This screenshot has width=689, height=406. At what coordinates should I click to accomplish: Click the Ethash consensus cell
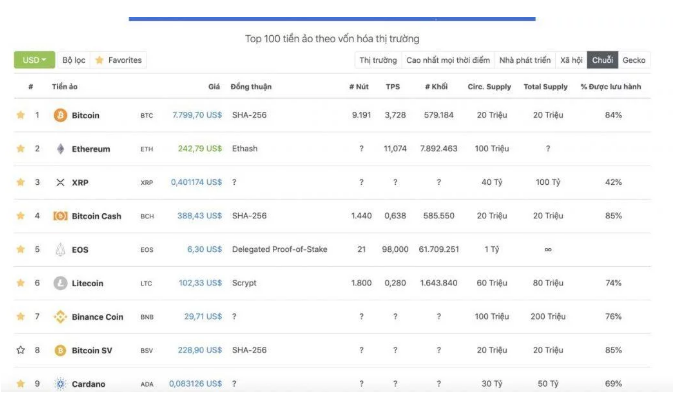[x=245, y=149]
